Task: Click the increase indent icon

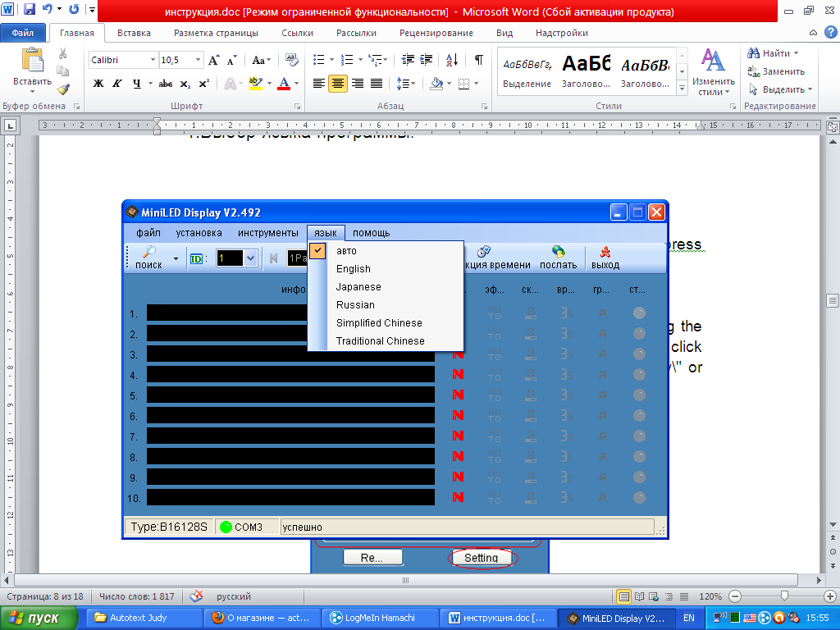Action: pyautogui.click(x=427, y=59)
